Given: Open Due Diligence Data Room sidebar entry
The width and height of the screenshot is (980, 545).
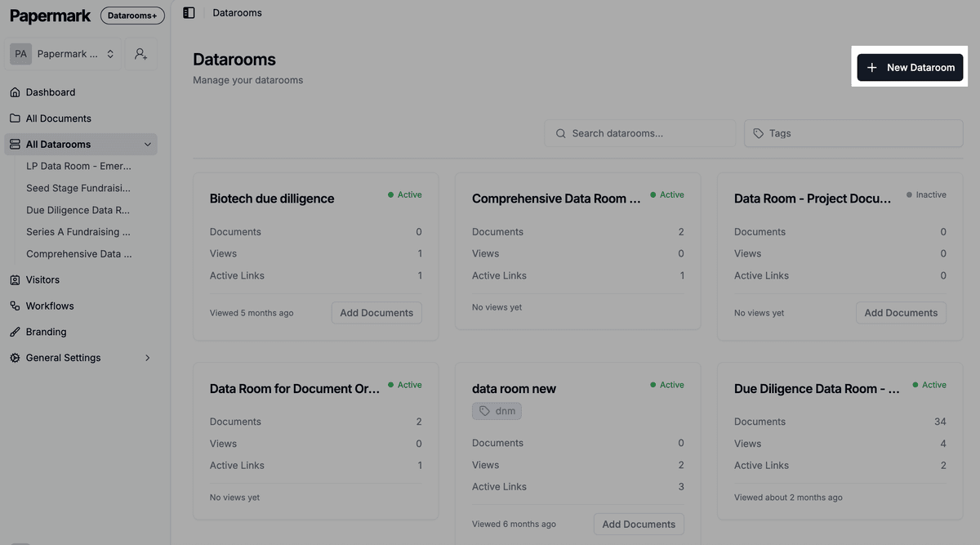Looking at the screenshot, I should pos(78,210).
